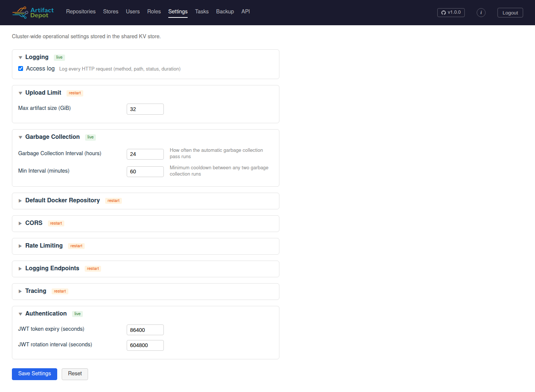
Task: Collapse the Authentication section
Action: click(46, 314)
